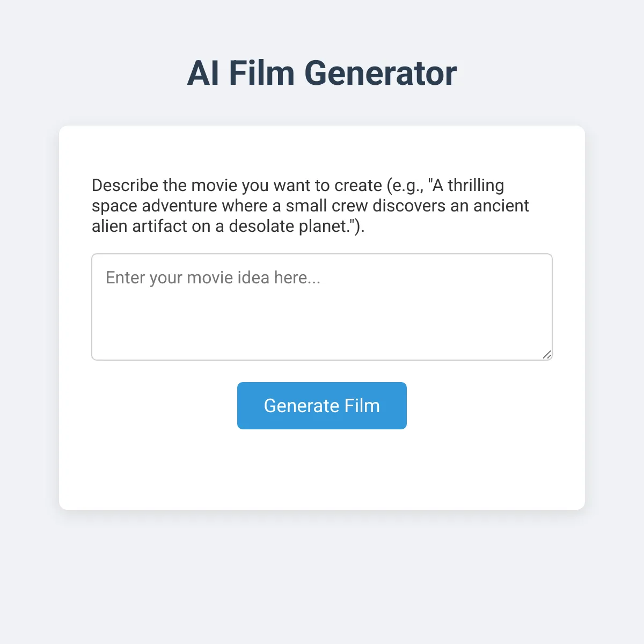
Task: Click the 'AI' text in the page title
Action: pyautogui.click(x=203, y=73)
